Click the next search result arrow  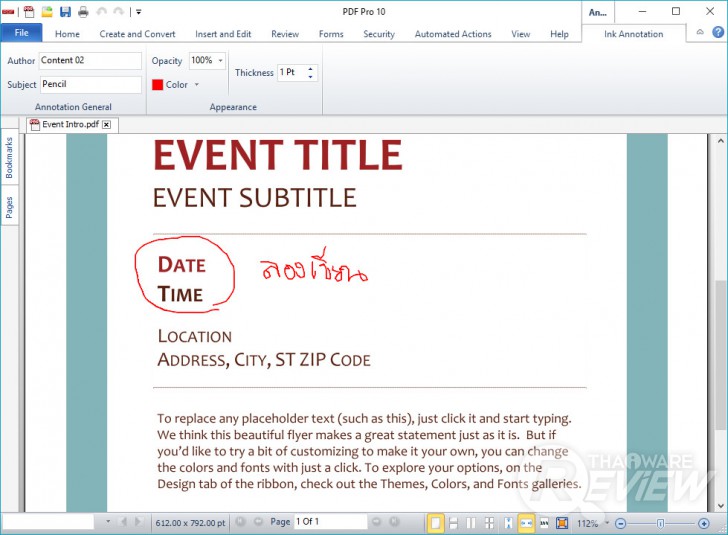coord(138,522)
